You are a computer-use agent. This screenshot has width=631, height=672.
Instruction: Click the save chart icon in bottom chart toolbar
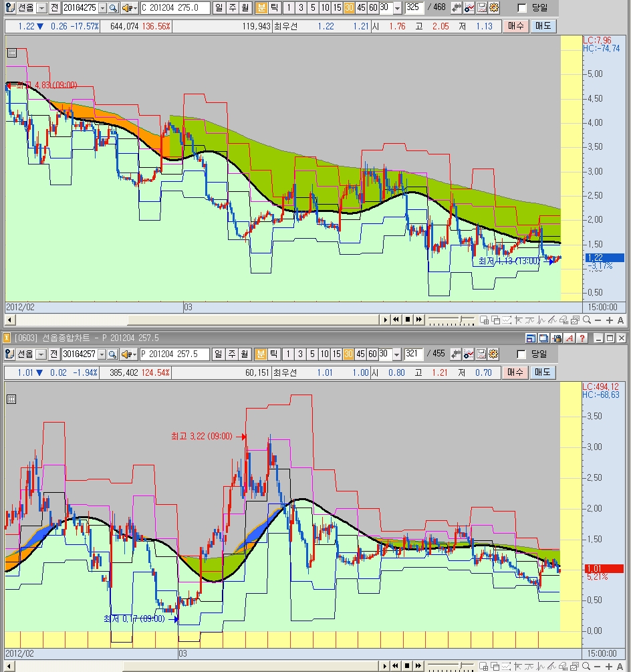(481, 354)
